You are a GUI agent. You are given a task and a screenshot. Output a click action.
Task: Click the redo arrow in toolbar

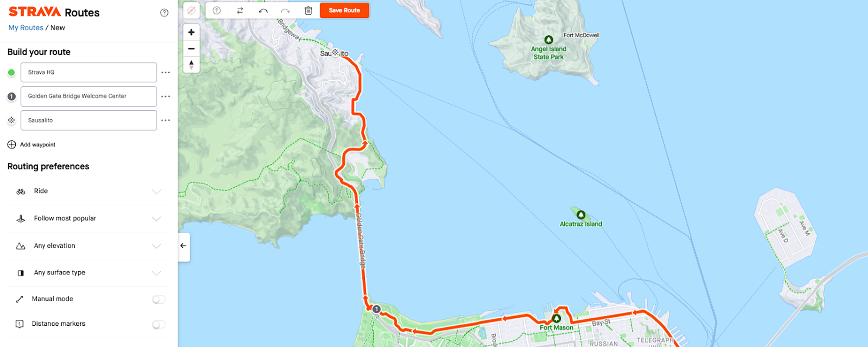tap(285, 10)
